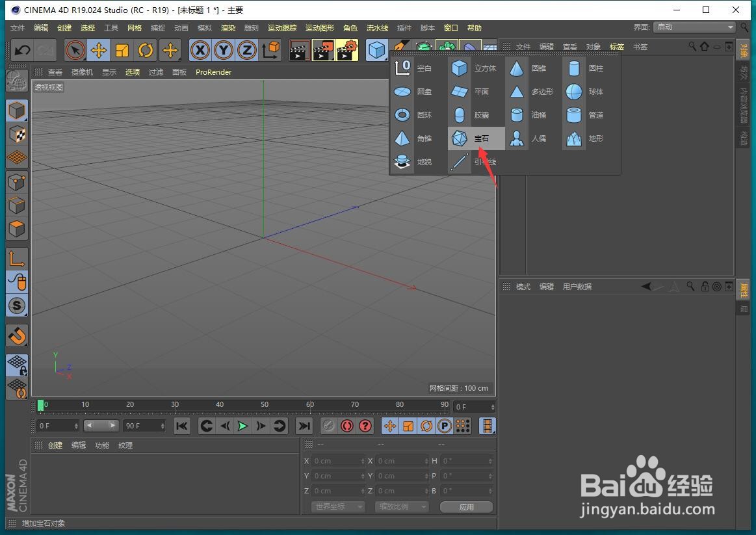Toggle Viewport Solo S icon
The height and width of the screenshot is (535, 756).
point(17,306)
